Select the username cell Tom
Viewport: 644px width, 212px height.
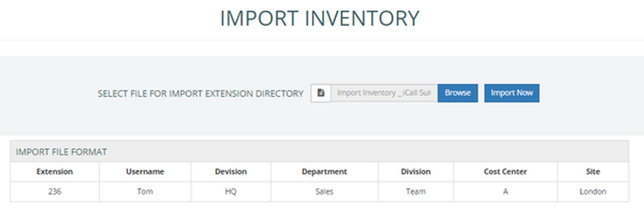[x=145, y=192]
